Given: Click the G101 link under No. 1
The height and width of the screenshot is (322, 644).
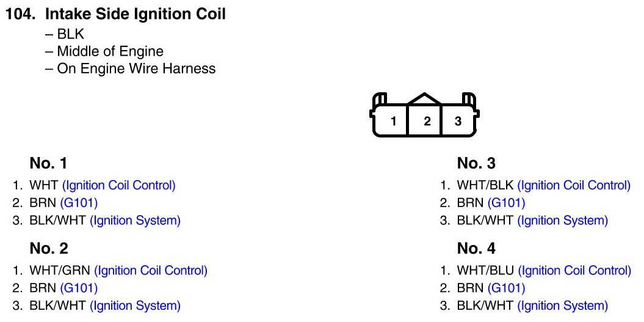Looking at the screenshot, I should tap(79, 203).
